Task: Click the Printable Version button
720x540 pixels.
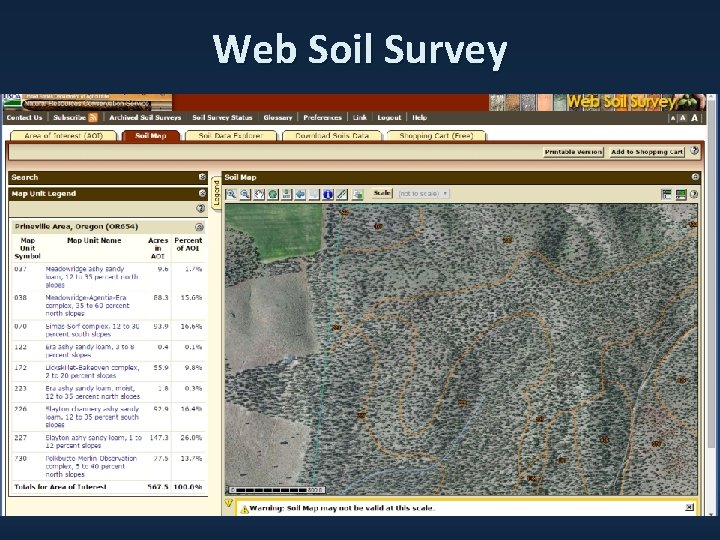Action: (x=573, y=152)
